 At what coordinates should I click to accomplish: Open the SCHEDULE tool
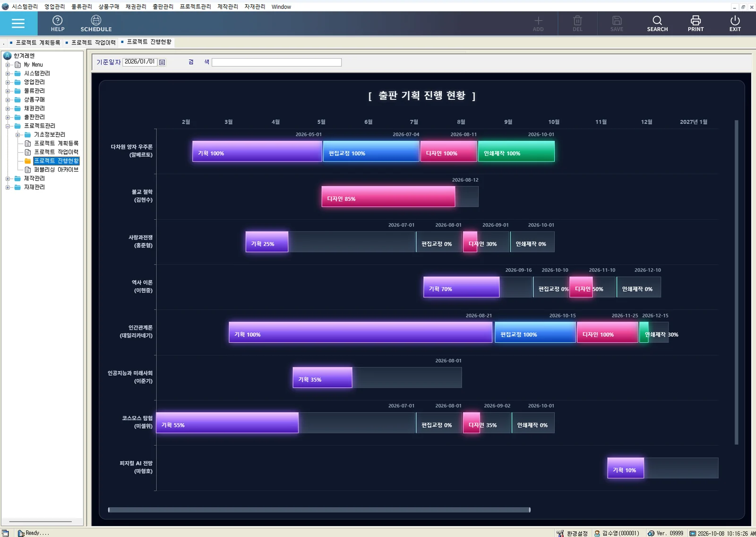click(x=96, y=23)
